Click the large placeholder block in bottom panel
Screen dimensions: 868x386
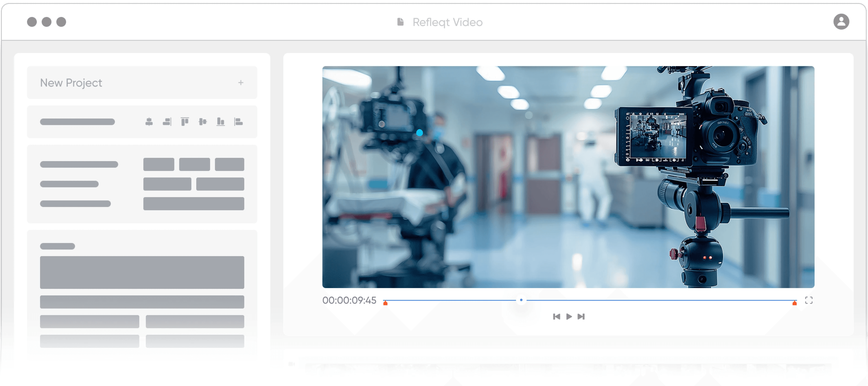click(142, 272)
